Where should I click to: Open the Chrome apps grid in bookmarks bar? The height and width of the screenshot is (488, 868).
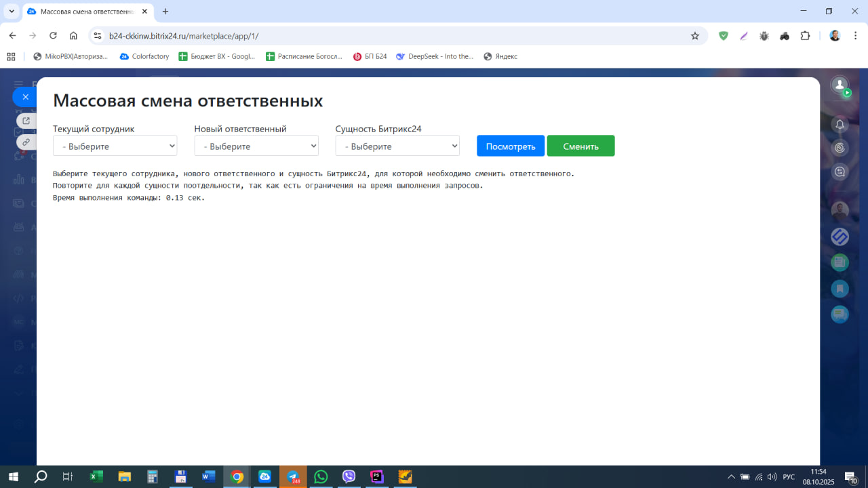(x=11, y=56)
